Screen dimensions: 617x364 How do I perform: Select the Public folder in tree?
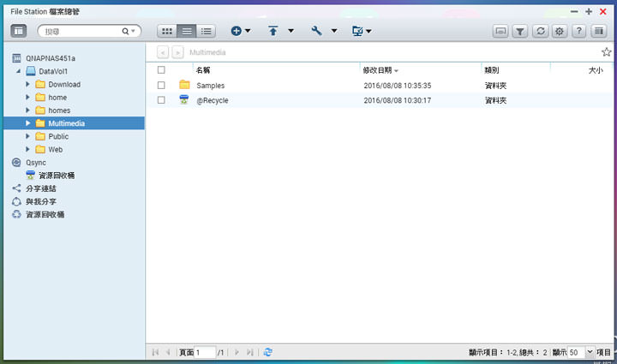click(x=58, y=136)
